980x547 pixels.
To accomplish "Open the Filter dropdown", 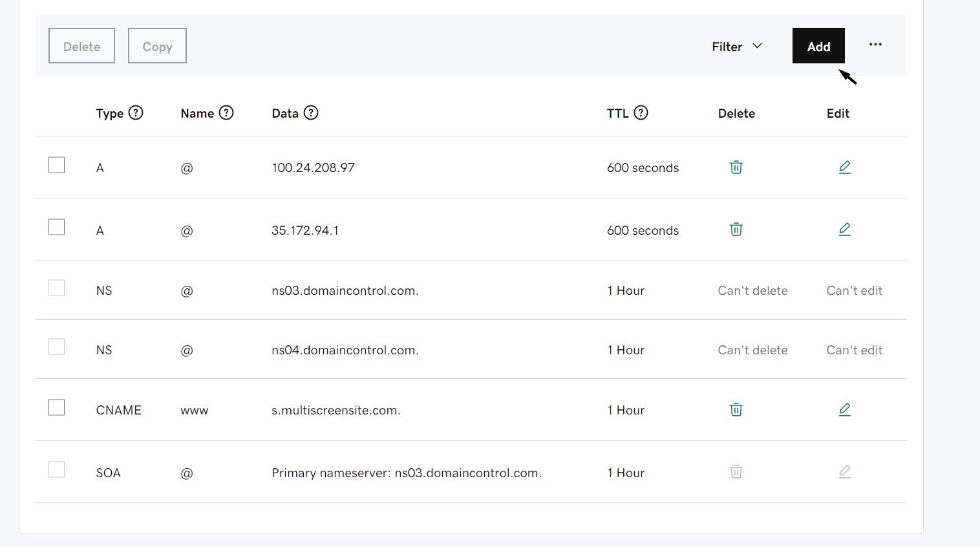I will pyautogui.click(x=737, y=46).
